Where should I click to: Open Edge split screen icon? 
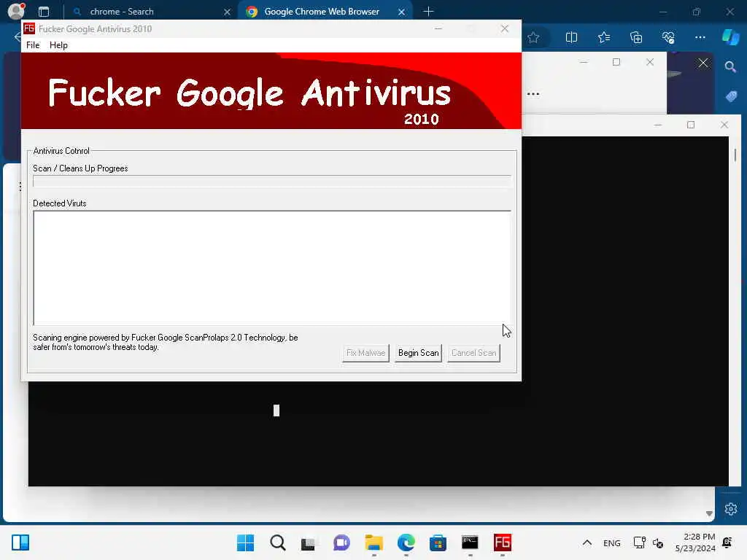coord(571,38)
